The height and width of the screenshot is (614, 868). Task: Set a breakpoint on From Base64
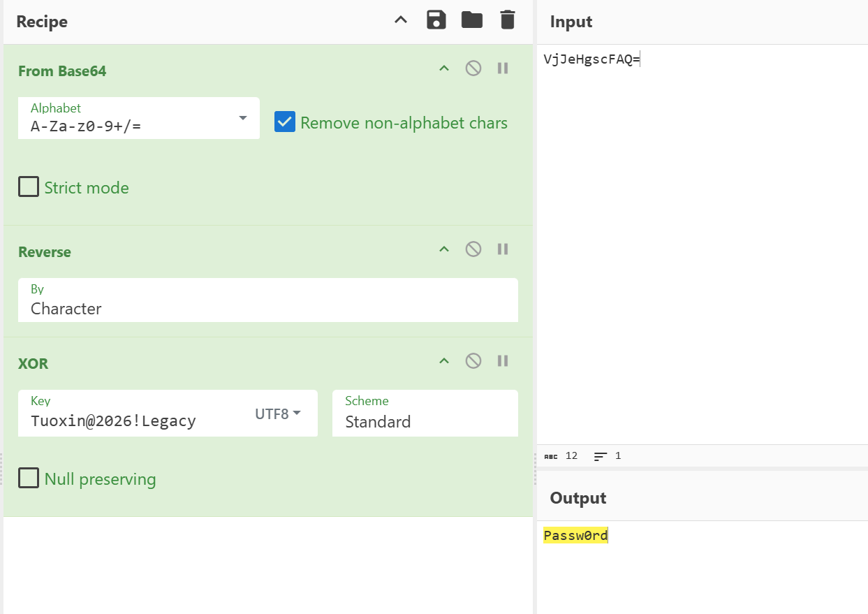coord(503,68)
